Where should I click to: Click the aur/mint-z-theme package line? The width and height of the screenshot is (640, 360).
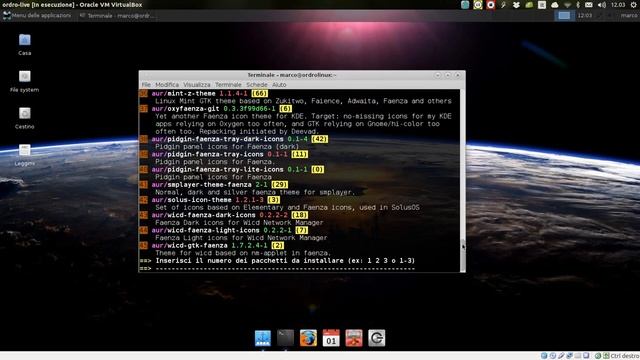(x=209, y=93)
